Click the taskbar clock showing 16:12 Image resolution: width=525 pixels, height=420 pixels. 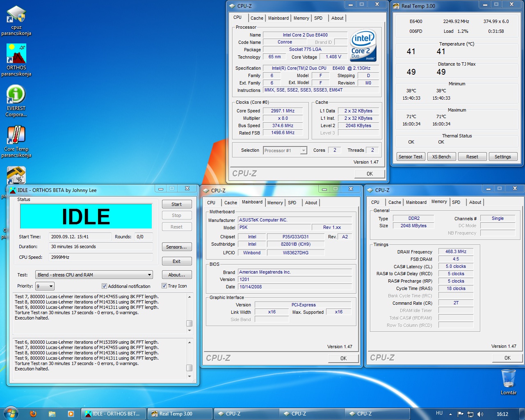click(x=502, y=414)
